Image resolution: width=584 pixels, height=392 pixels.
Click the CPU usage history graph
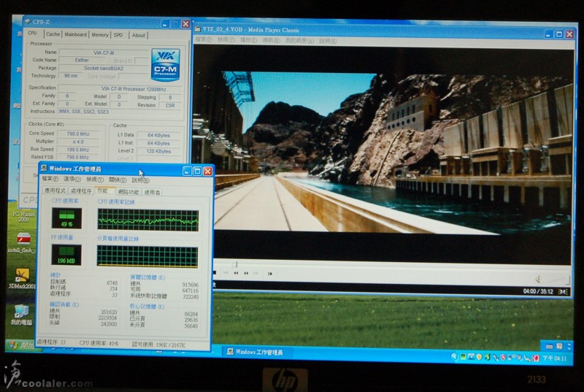pyautogui.click(x=148, y=220)
